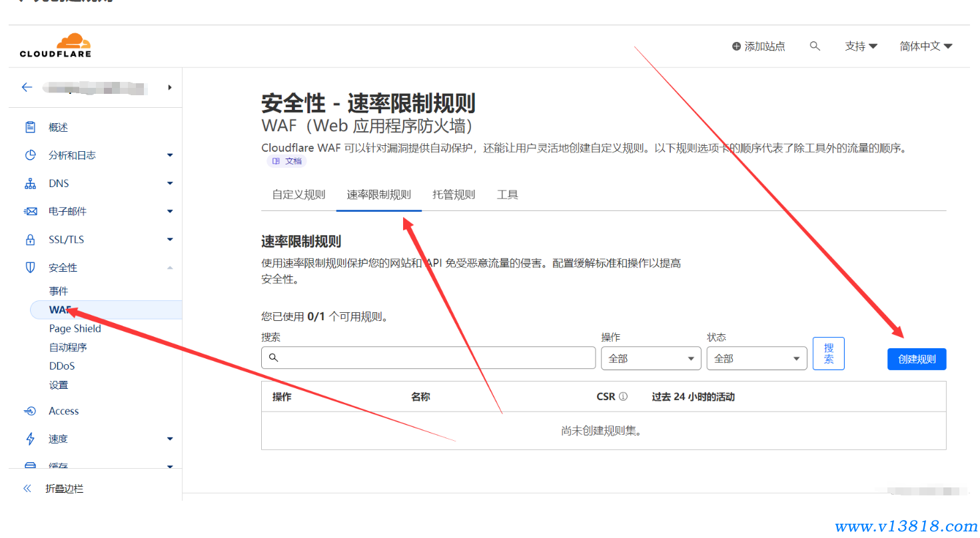Open the 文档 documentation link

tap(287, 161)
